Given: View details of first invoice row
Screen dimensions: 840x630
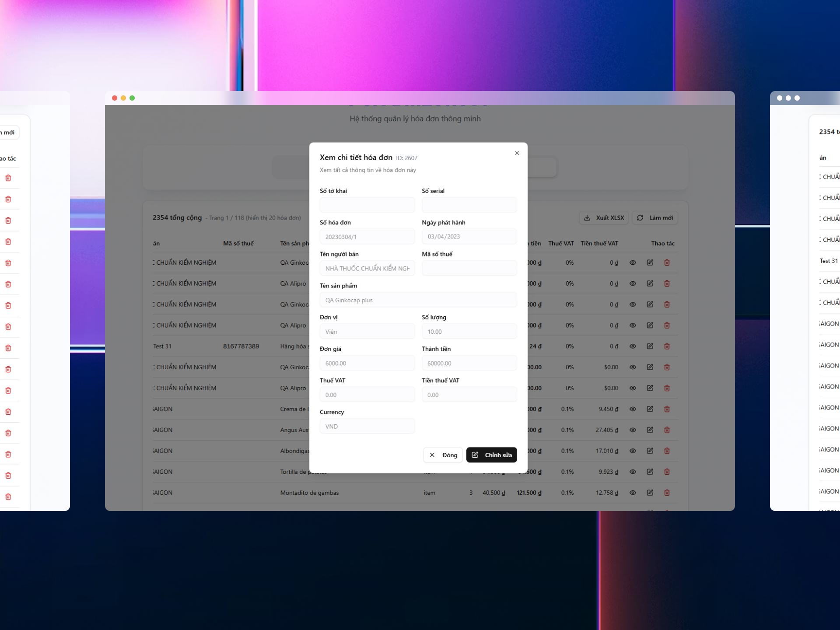Looking at the screenshot, I should (633, 262).
